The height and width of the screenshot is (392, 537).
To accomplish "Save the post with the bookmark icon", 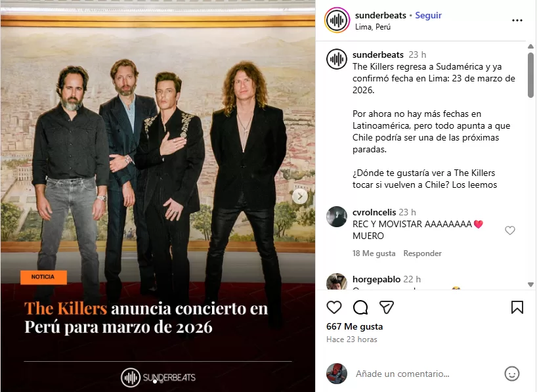I will click(x=517, y=307).
